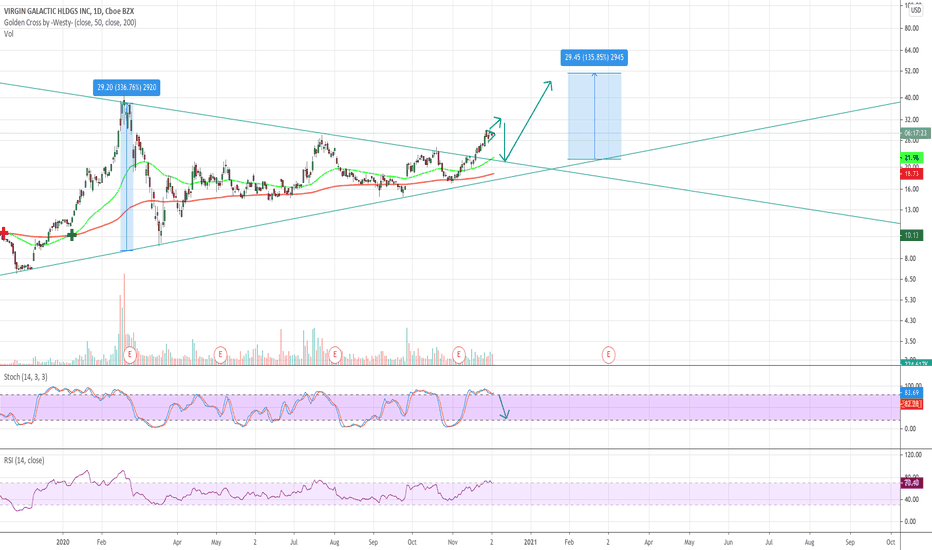Click the red 18.73 moving average price tag

[x=912, y=174]
